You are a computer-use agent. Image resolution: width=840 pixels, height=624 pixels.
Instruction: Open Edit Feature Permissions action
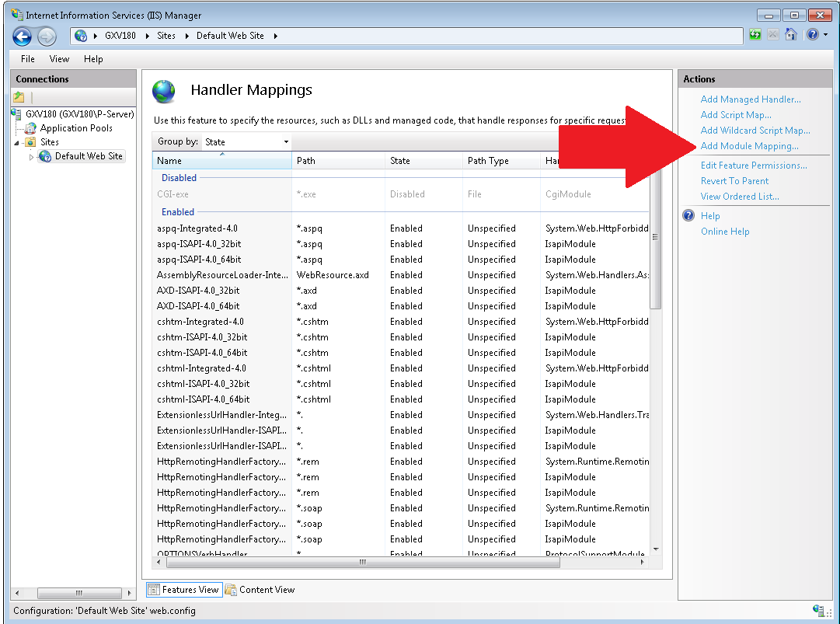(753, 166)
